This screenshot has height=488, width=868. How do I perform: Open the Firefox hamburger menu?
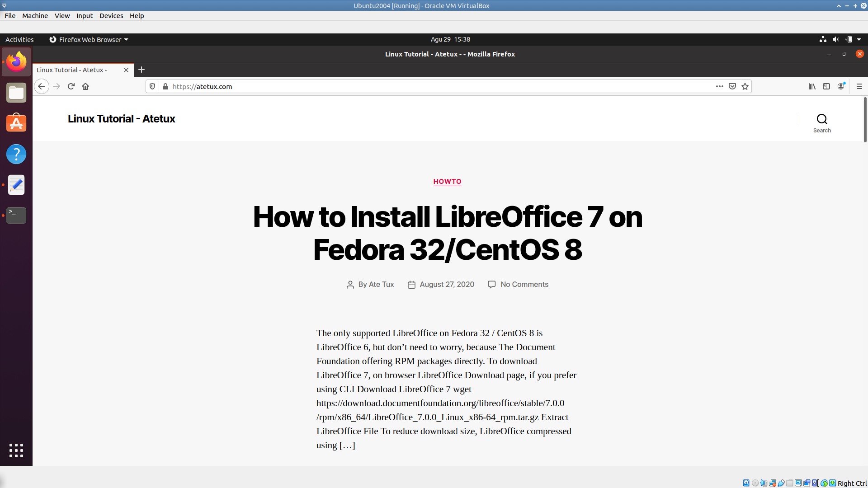tap(859, 86)
